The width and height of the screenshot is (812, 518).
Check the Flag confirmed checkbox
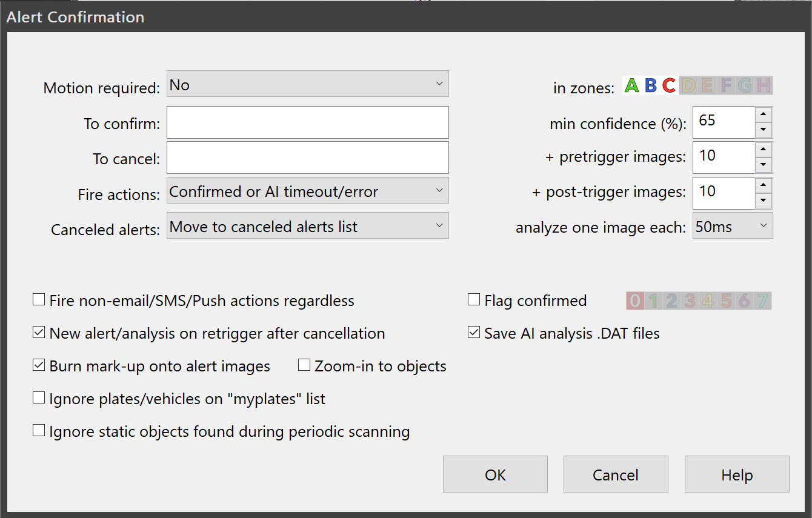click(474, 300)
